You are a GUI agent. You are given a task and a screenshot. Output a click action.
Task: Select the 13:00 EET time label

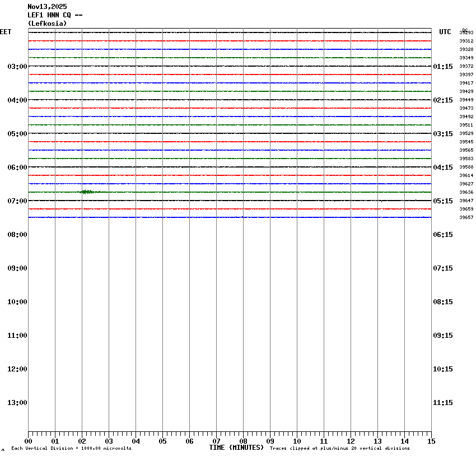point(17,403)
